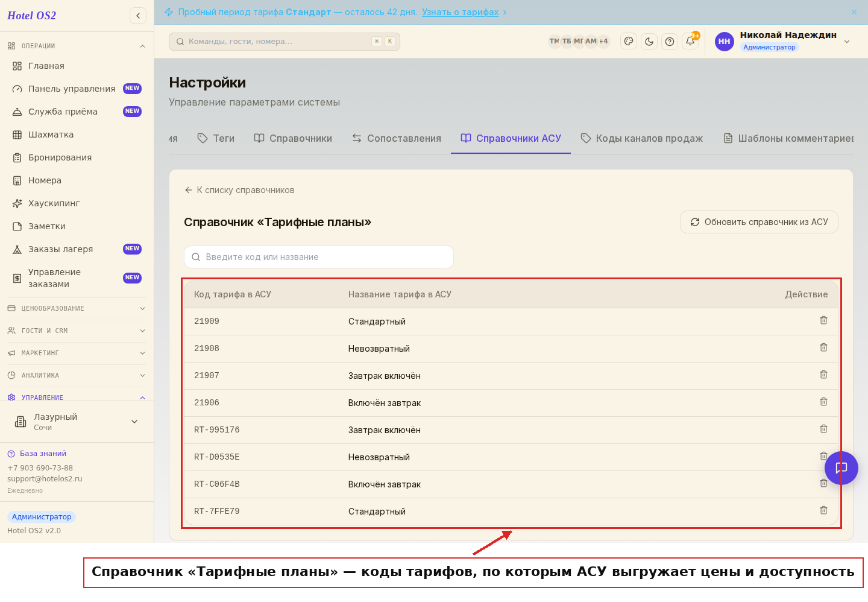Open Управление заказами

coord(77,278)
